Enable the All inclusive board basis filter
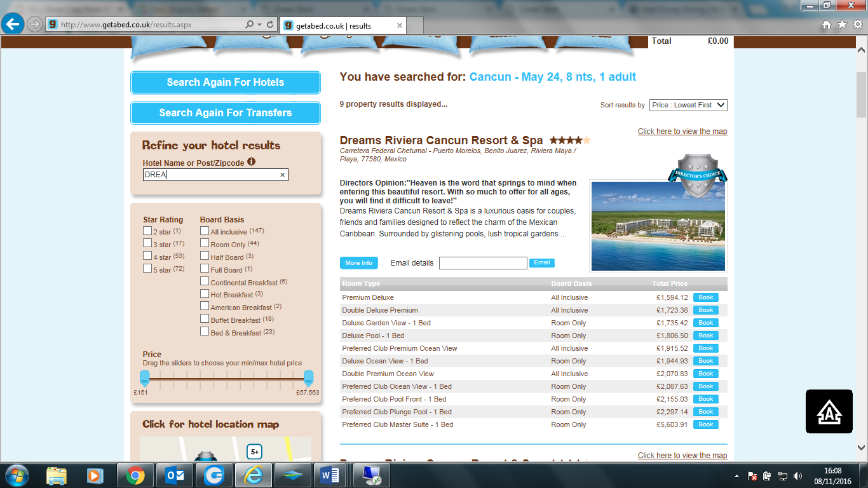The height and width of the screenshot is (488, 868). pos(205,231)
